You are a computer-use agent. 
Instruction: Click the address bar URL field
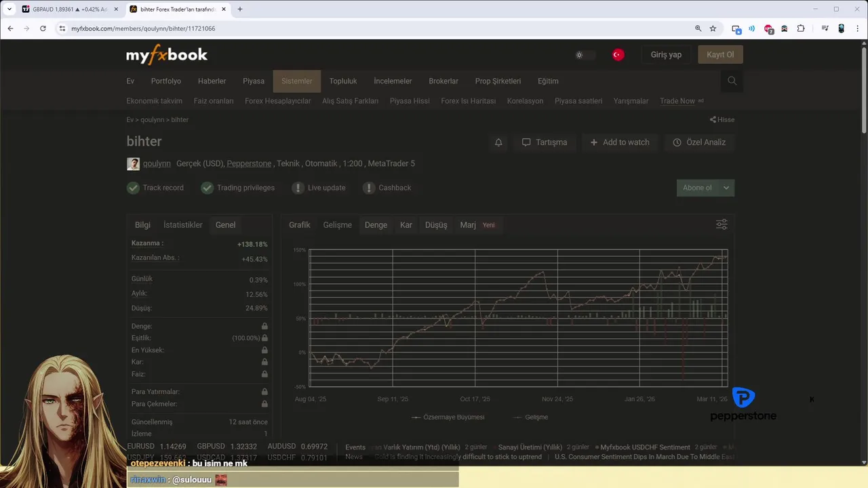(x=380, y=28)
